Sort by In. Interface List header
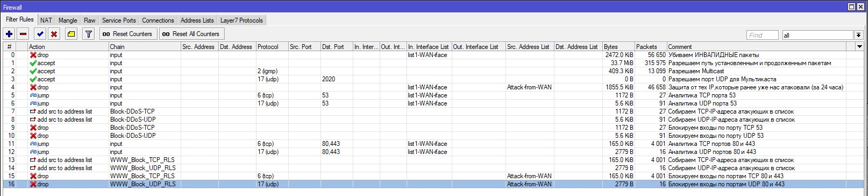 (429, 47)
